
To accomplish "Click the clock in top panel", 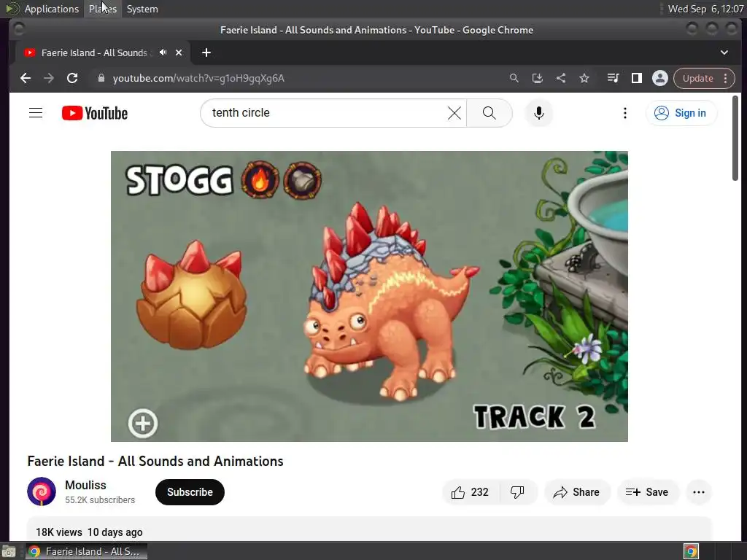I will (705, 9).
